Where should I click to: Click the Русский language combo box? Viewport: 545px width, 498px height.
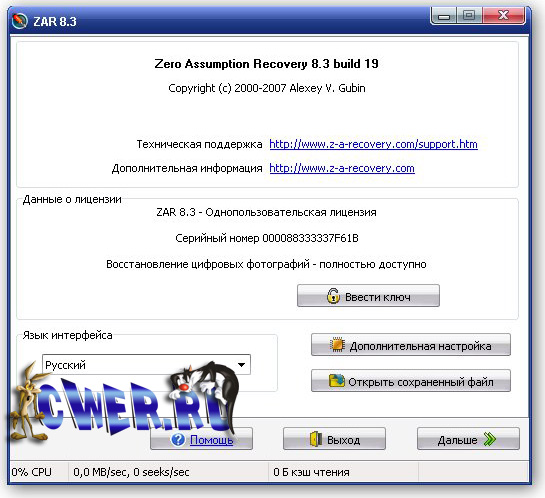[146, 365]
